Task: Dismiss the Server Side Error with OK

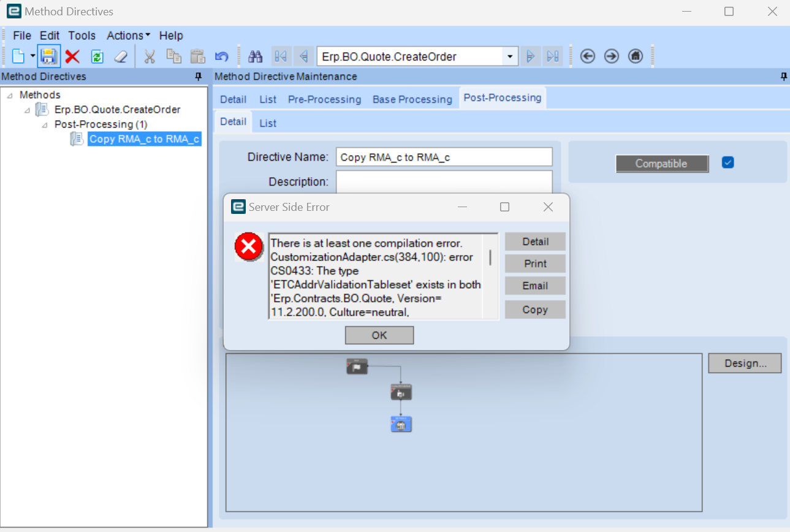Action: tap(379, 335)
